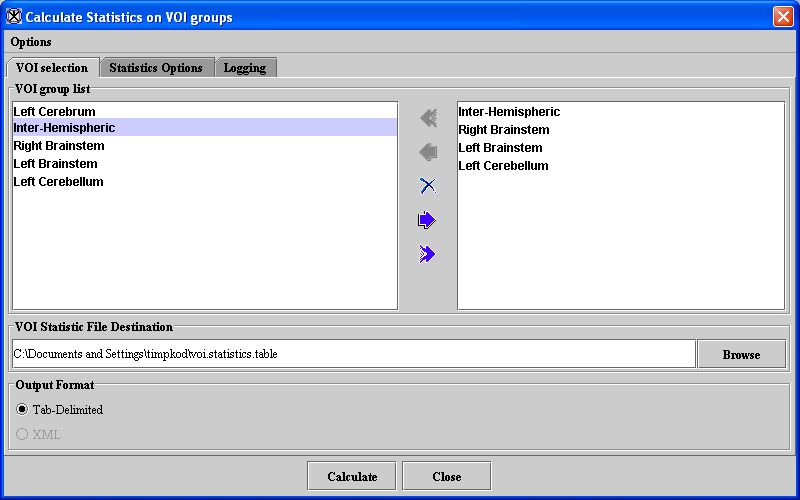Click the blue double-right arrow icon
The image size is (800, 500).
point(428,254)
